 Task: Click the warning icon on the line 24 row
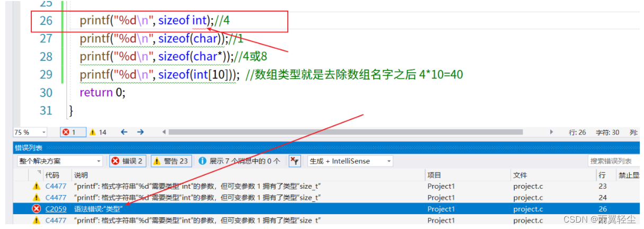point(36,198)
